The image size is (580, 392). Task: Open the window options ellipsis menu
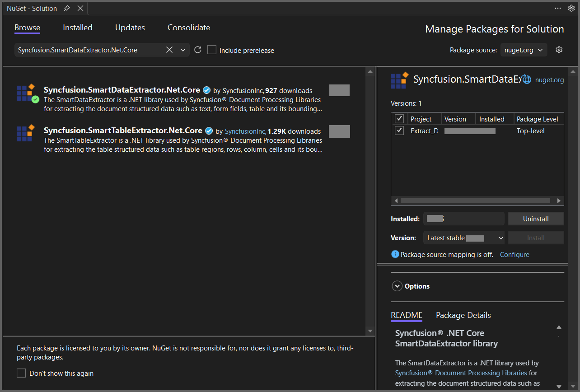coord(558,8)
